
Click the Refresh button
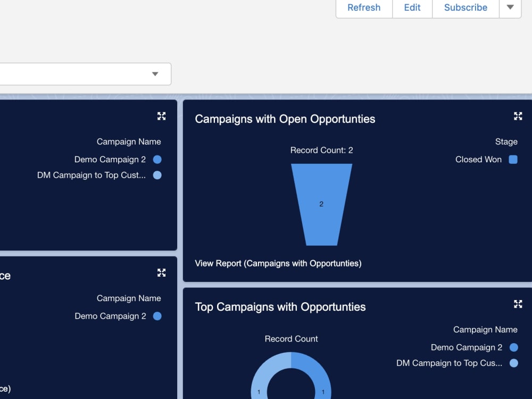(364, 7)
